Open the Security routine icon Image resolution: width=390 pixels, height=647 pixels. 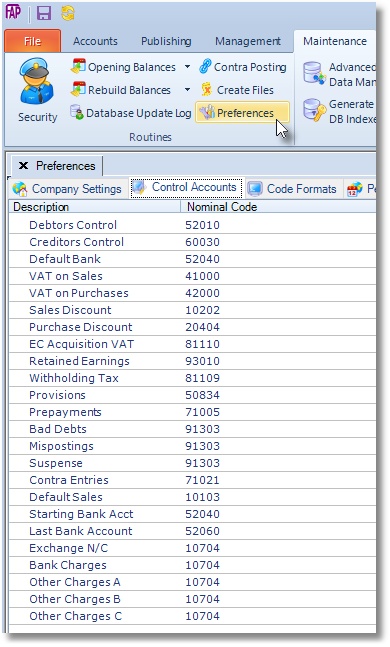pyautogui.click(x=37, y=81)
